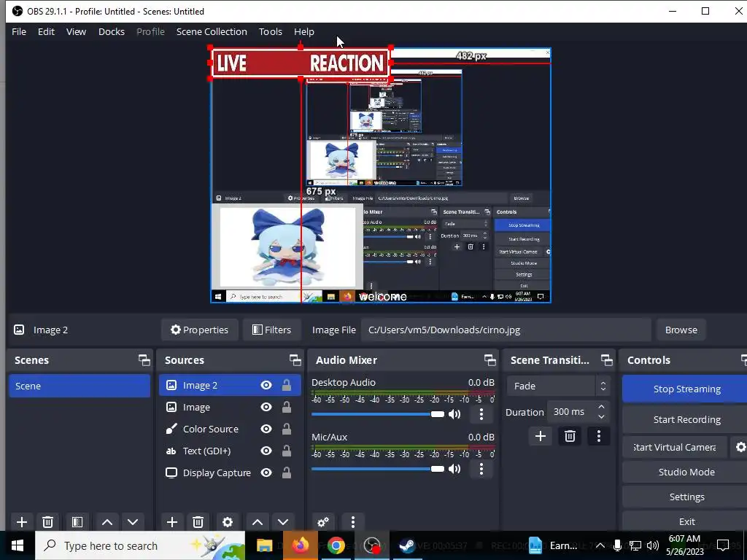Delete selected source with trash icon
Viewport: 747px width, 560px height.
coord(198,522)
